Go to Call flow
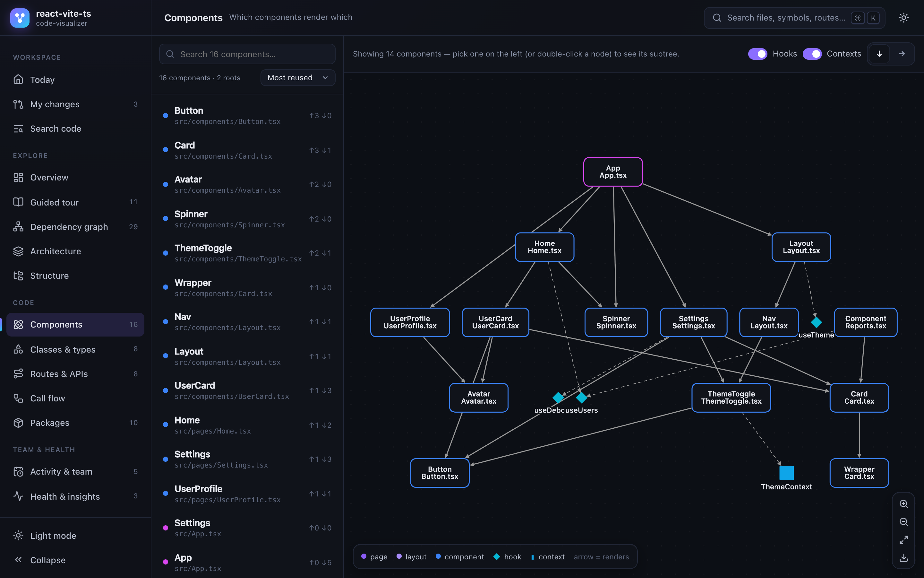The image size is (924, 578). tap(76, 398)
